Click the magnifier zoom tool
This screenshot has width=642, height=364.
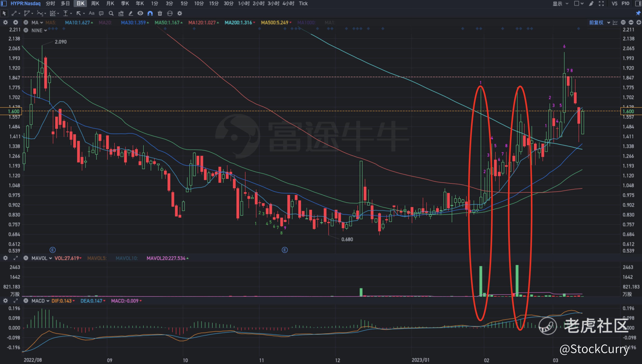tap(111, 13)
